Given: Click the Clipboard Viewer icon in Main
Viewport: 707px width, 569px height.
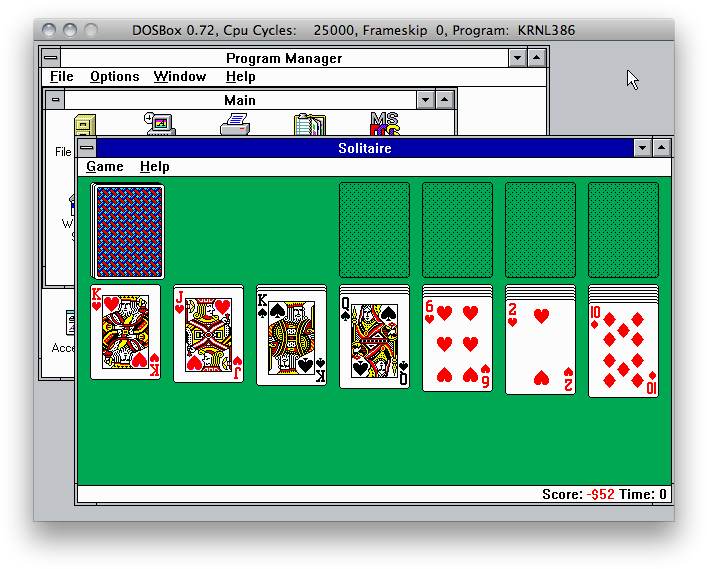Looking at the screenshot, I should tap(310, 124).
